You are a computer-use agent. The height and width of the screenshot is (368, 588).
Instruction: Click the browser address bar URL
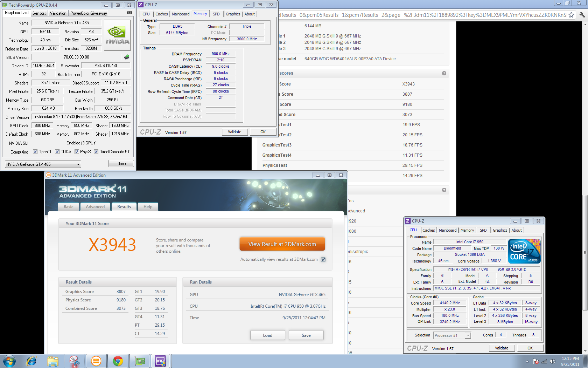coord(423,15)
